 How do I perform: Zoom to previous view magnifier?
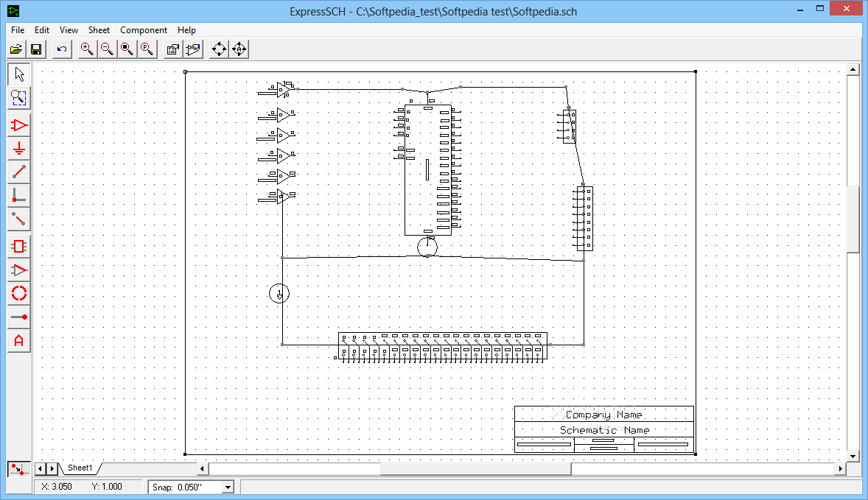click(147, 49)
